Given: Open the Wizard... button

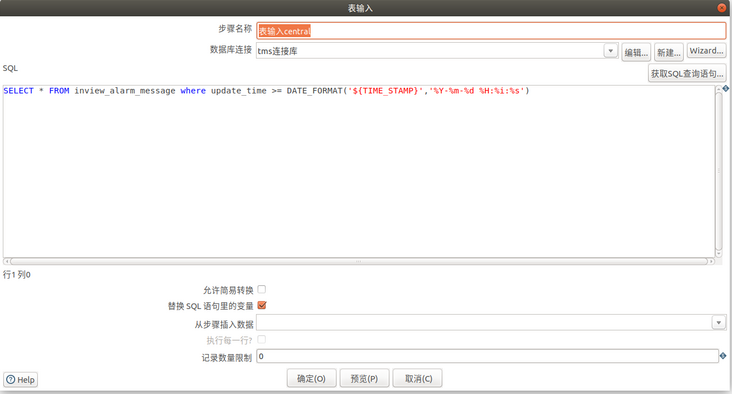Looking at the screenshot, I should [x=706, y=50].
